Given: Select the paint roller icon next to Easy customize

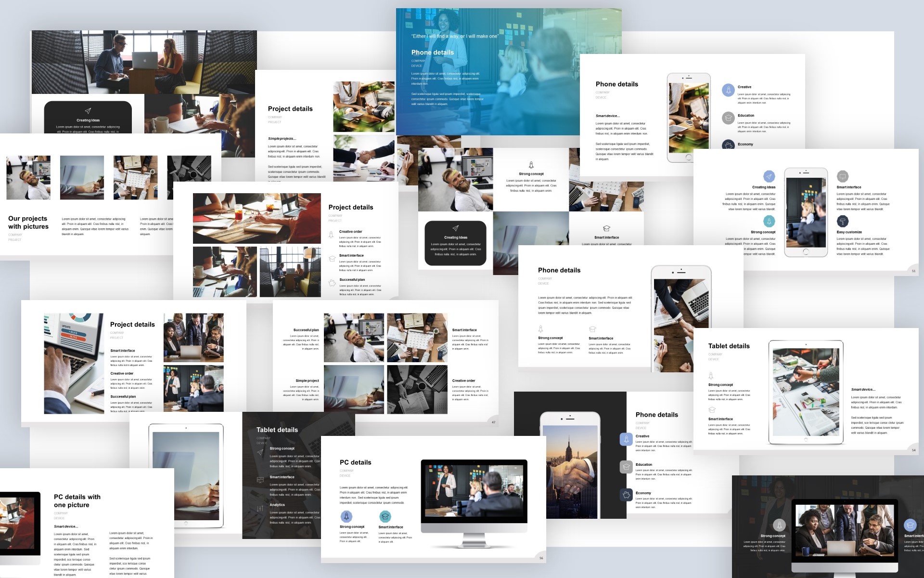Looking at the screenshot, I should click(x=843, y=222).
